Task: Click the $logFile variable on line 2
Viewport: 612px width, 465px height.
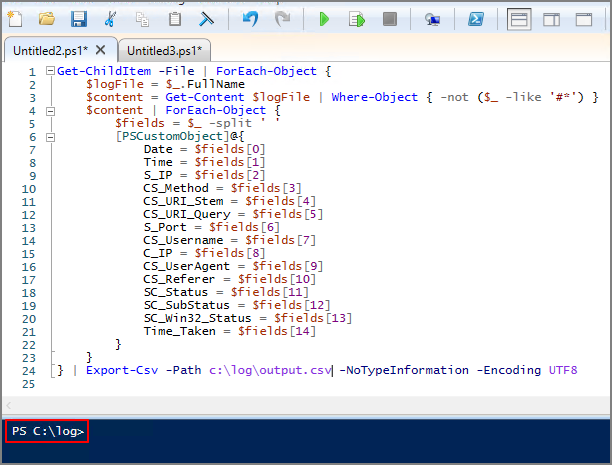Action: [115, 84]
